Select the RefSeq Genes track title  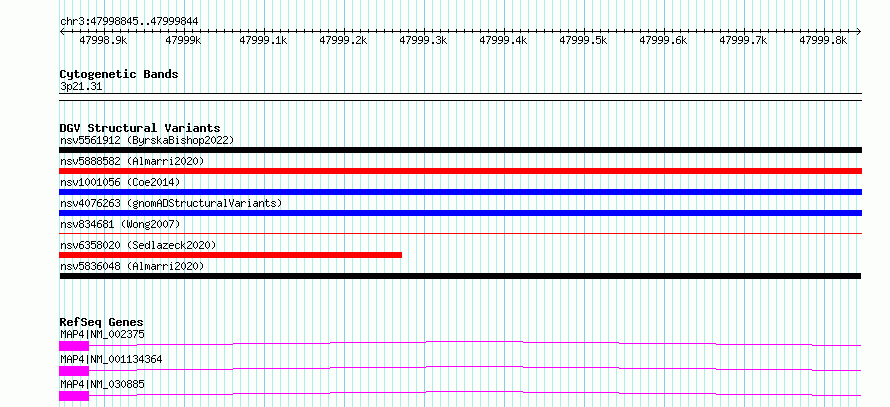[x=102, y=322]
